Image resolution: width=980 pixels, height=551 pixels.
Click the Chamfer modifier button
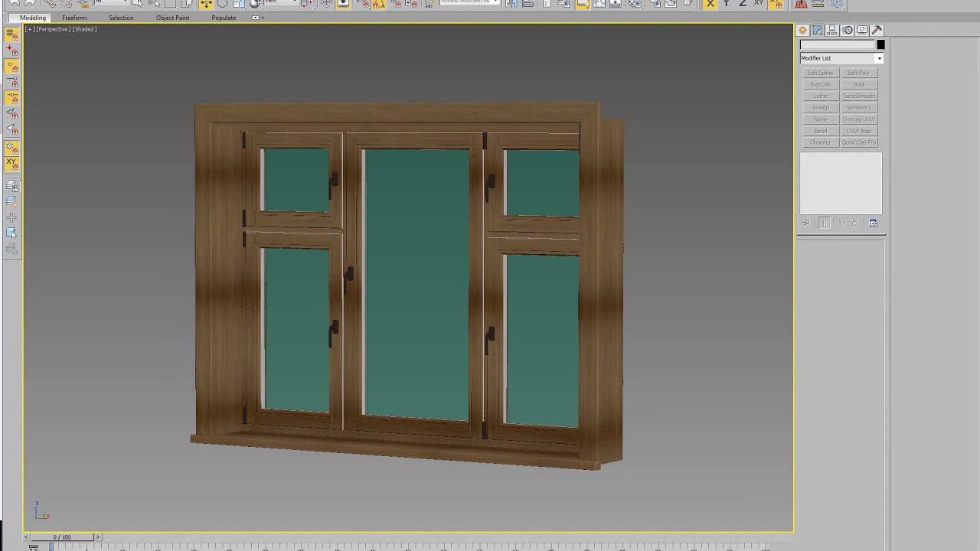821,142
